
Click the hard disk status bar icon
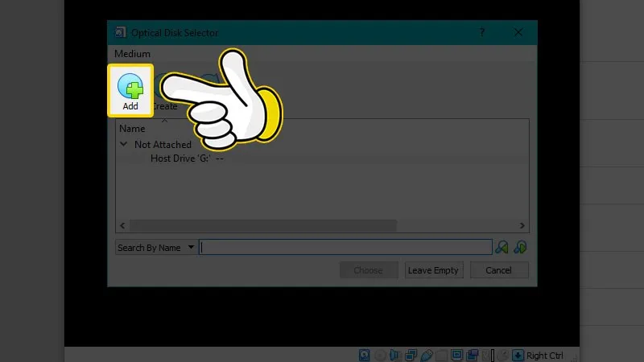click(365, 355)
